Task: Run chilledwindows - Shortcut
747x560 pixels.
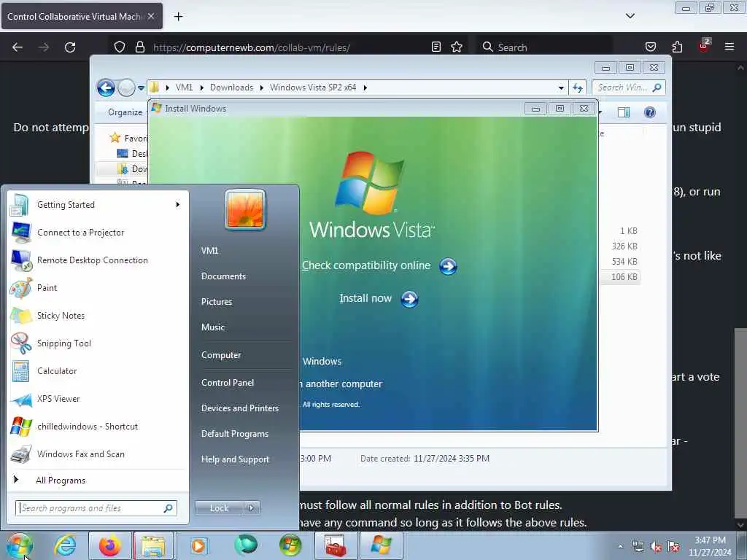Action: click(x=98, y=427)
